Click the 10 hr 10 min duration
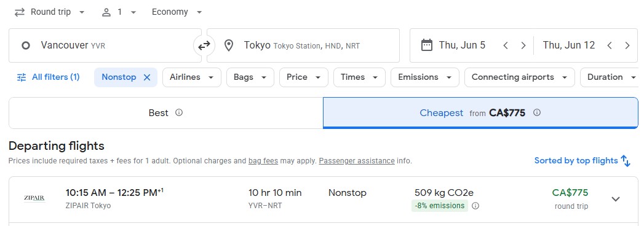 point(275,192)
